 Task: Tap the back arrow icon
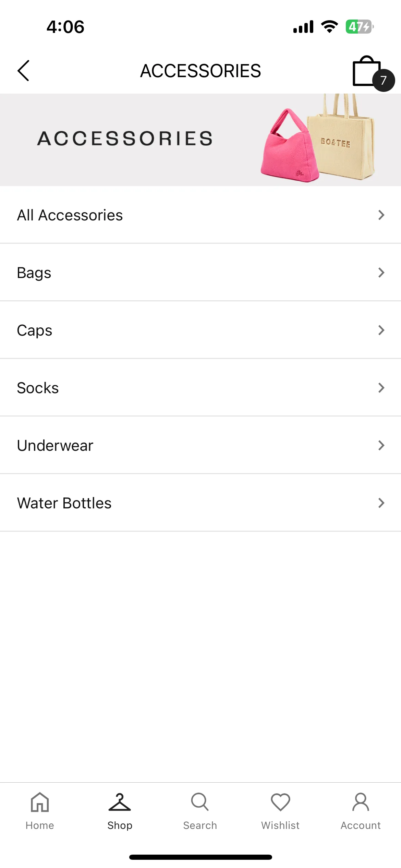23,71
